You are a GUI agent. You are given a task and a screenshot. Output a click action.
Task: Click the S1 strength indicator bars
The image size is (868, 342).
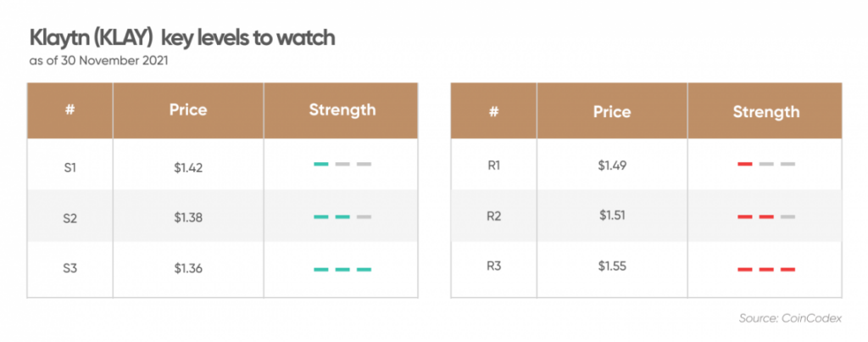click(342, 164)
